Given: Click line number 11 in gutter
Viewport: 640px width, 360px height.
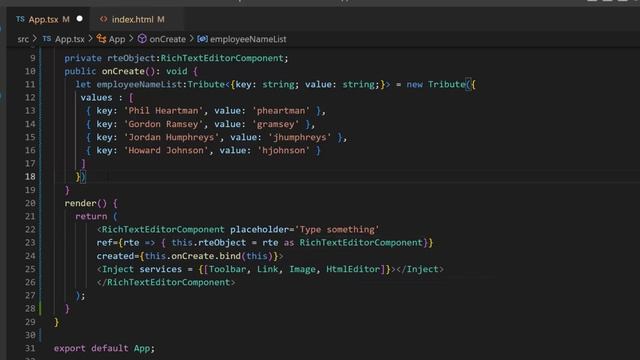Looking at the screenshot, I should (x=30, y=84).
